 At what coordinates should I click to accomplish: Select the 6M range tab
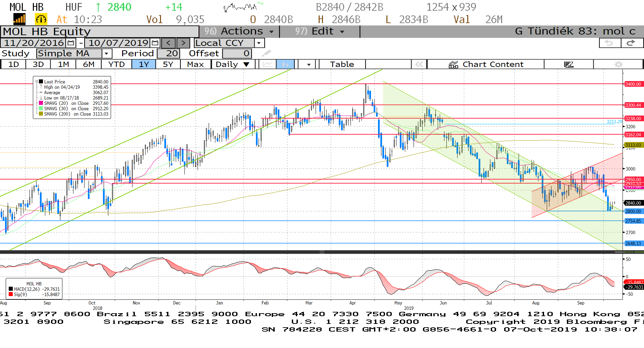tap(89, 64)
